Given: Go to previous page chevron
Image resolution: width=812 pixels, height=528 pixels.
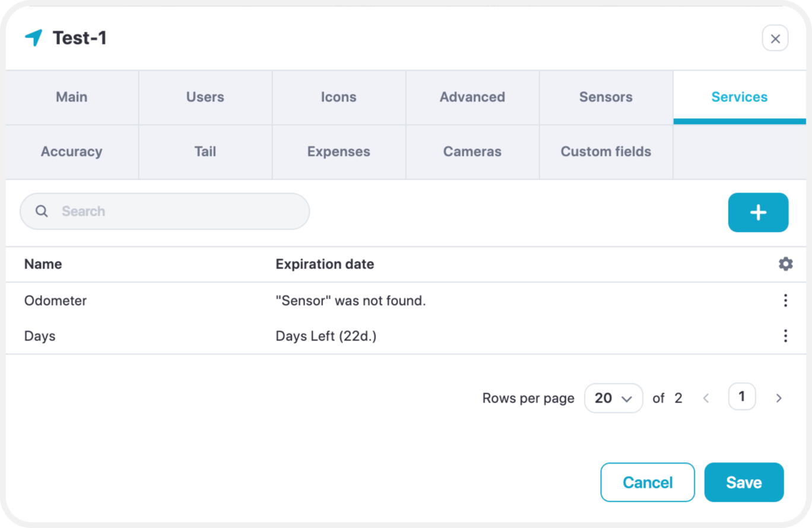Looking at the screenshot, I should coord(706,398).
